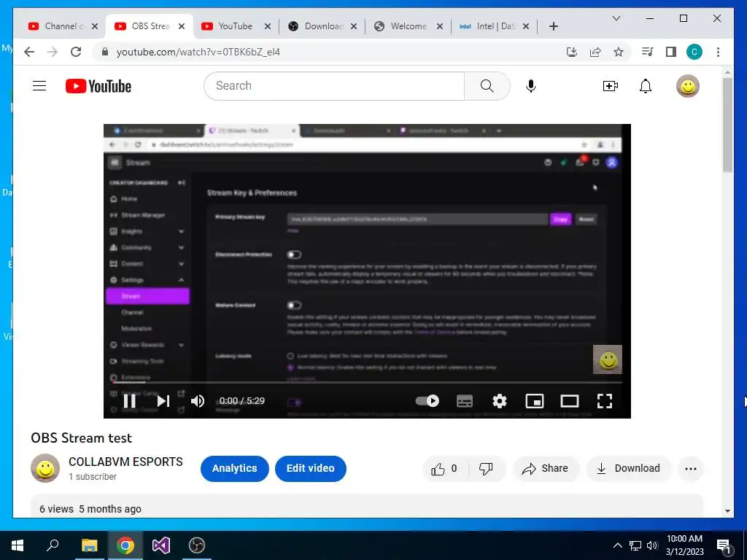Open Analytics for this video
This screenshot has width=747, height=560.
[234, 469]
